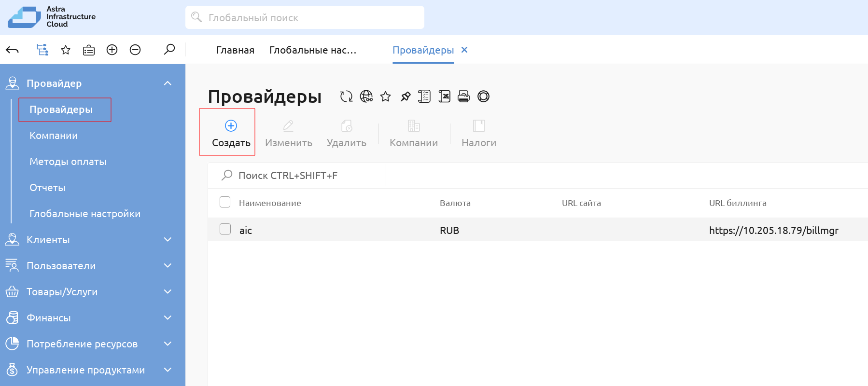Screen dimensions: 868x386
Task: Select all rows via the header checkbox
Action: point(225,202)
